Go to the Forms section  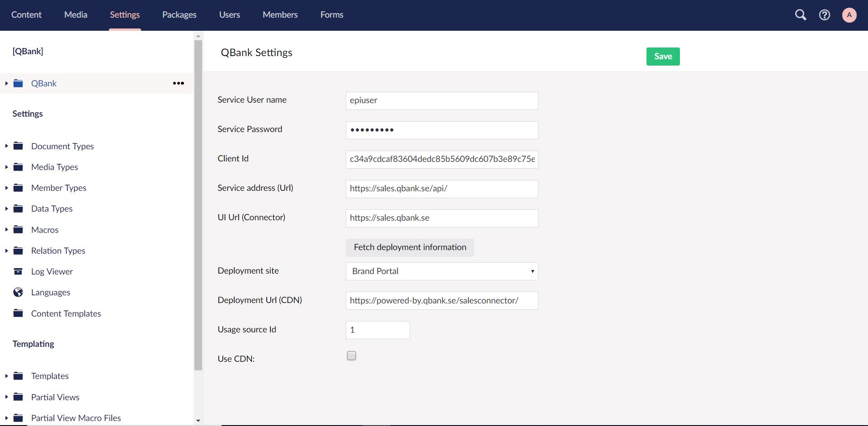tap(332, 15)
